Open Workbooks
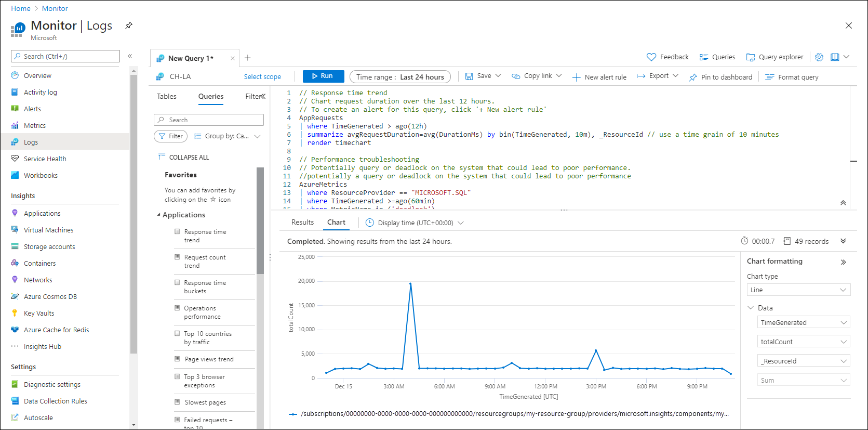The height and width of the screenshot is (430, 868). (41, 175)
